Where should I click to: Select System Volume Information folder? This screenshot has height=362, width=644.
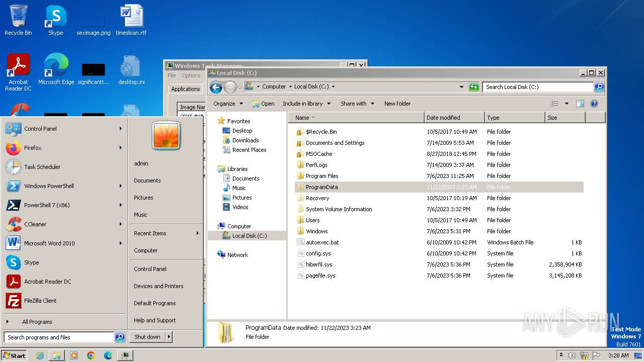[x=339, y=209]
